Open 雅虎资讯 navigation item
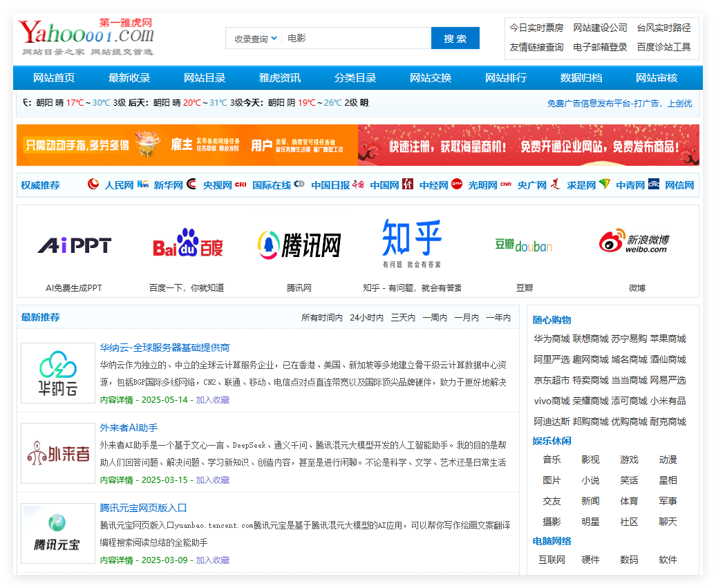The width and height of the screenshot is (716, 588). click(280, 78)
